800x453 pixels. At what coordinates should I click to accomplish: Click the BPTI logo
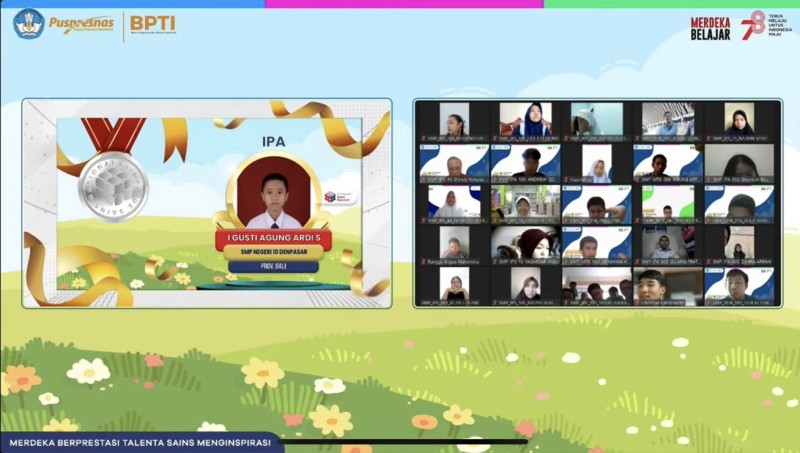coord(151,24)
